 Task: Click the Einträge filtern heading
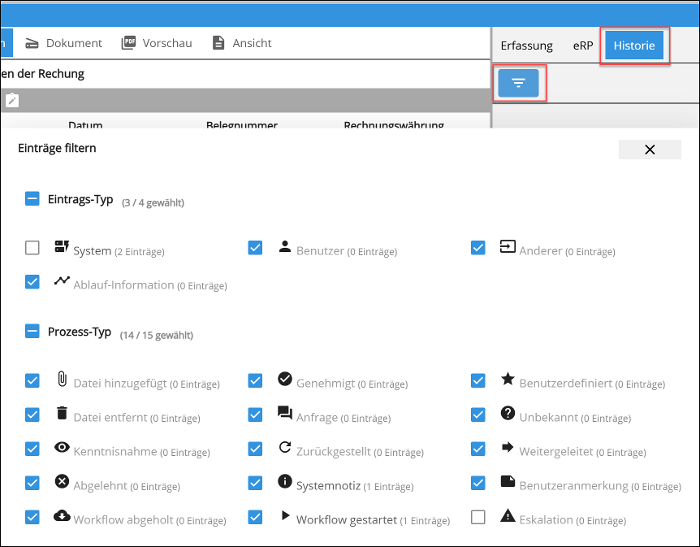point(57,148)
